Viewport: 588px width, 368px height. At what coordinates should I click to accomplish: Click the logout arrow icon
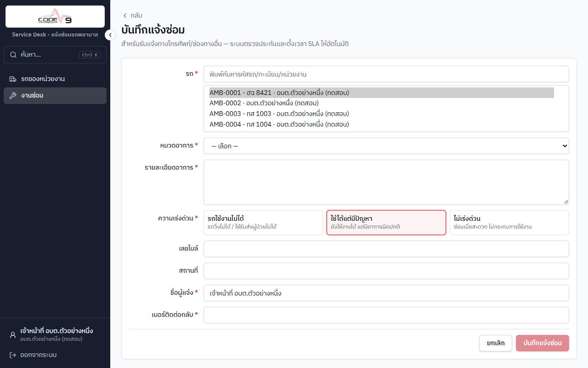(13, 355)
